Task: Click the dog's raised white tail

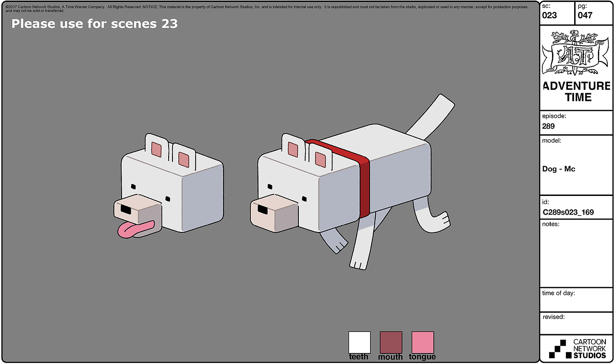Action: coord(430,117)
